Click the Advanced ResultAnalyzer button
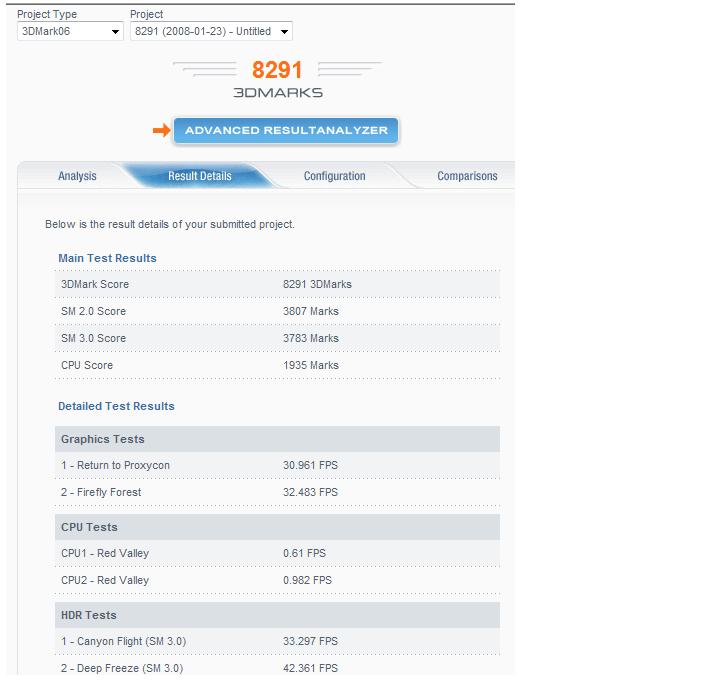720x686 pixels. (286, 130)
